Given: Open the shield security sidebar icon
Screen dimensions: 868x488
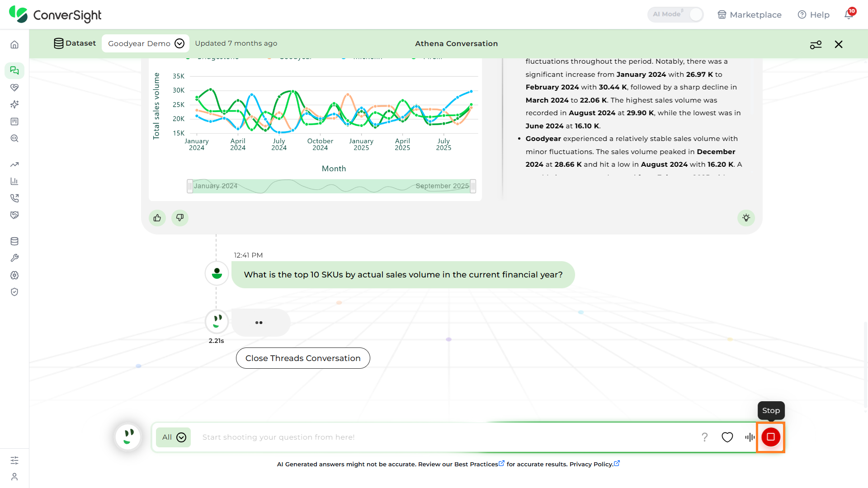Looking at the screenshot, I should pyautogui.click(x=14, y=292).
